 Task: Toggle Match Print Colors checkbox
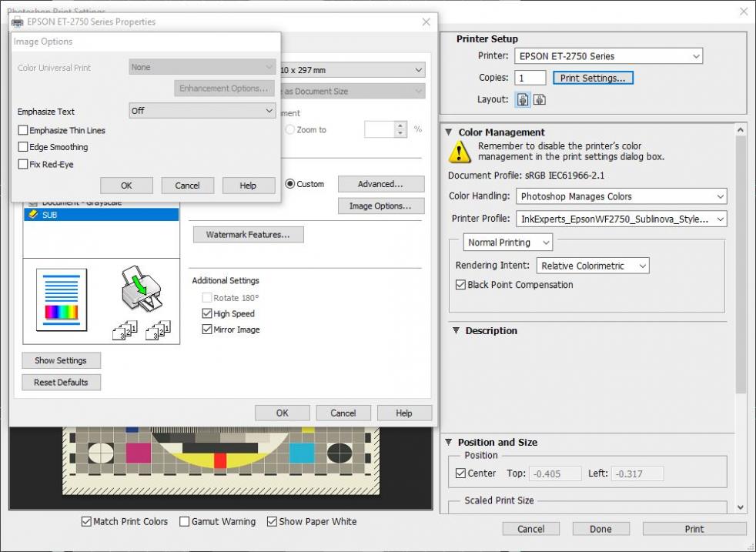[86, 521]
